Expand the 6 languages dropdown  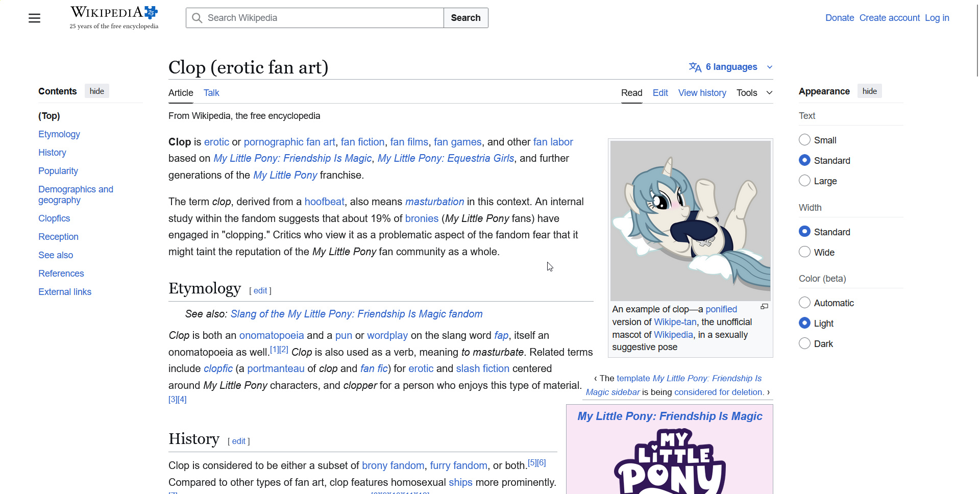pyautogui.click(x=731, y=67)
